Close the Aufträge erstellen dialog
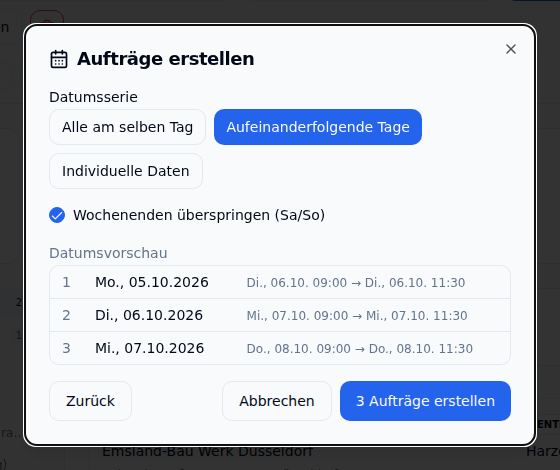The height and width of the screenshot is (470, 560). click(511, 49)
